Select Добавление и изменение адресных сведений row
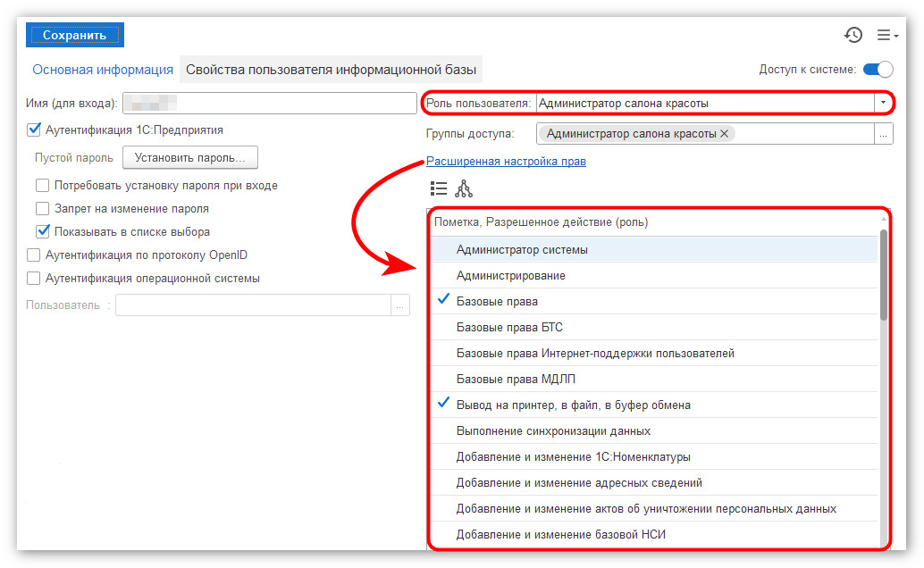Image resolution: width=924 pixels, height=568 pixels. click(654, 483)
